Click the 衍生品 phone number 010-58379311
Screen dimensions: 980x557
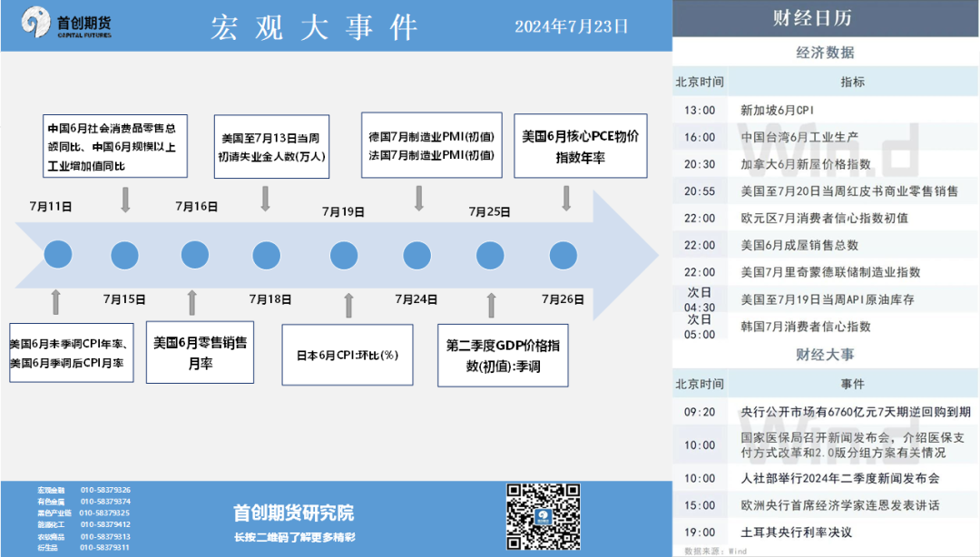(x=105, y=548)
